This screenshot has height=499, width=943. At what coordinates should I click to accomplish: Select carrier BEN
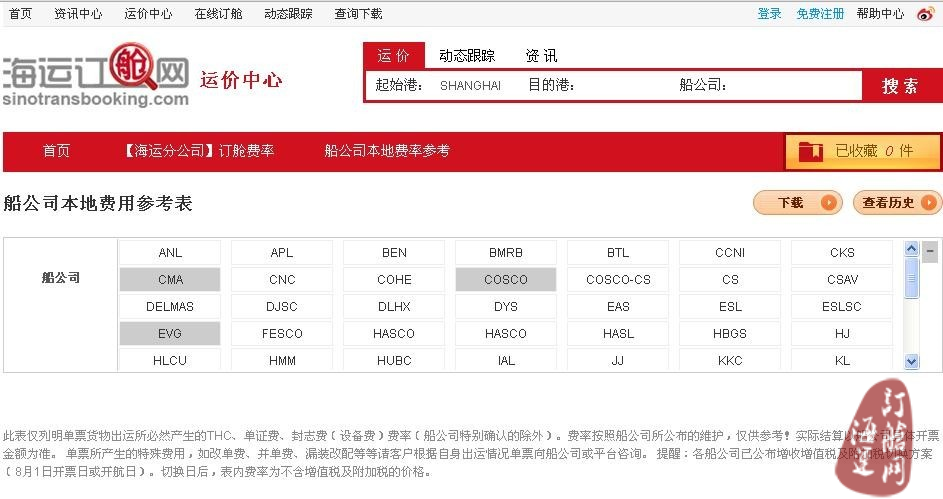394,253
